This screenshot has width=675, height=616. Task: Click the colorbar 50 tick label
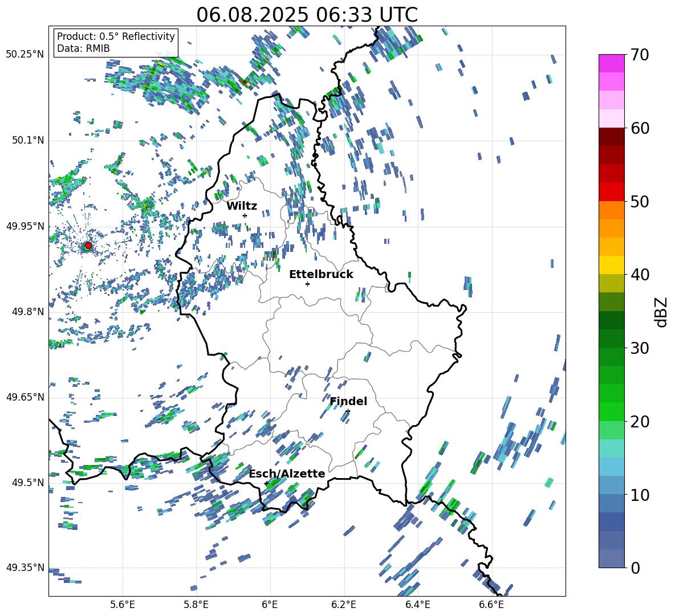(640, 202)
